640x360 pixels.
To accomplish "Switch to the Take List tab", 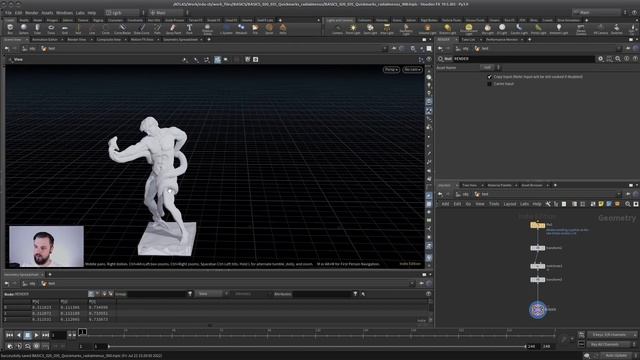I will (x=468, y=40).
